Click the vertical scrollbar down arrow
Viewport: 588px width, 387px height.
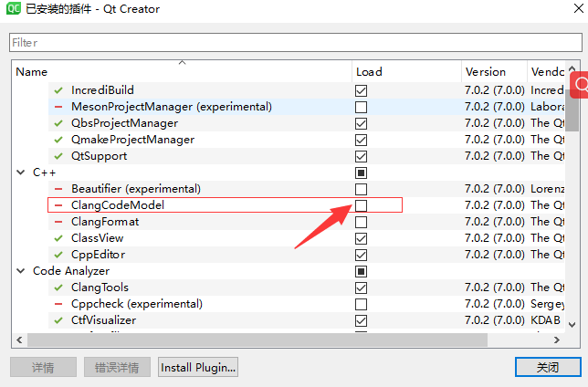click(572, 325)
